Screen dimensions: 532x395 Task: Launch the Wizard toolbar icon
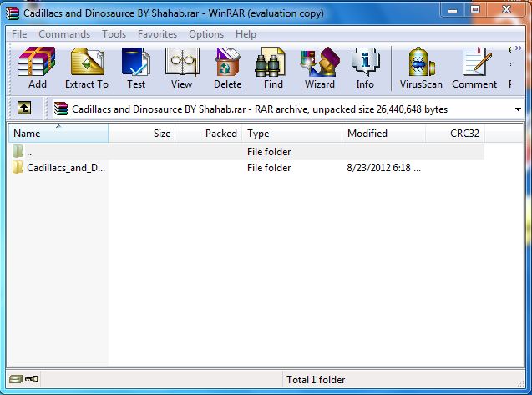tap(320, 62)
